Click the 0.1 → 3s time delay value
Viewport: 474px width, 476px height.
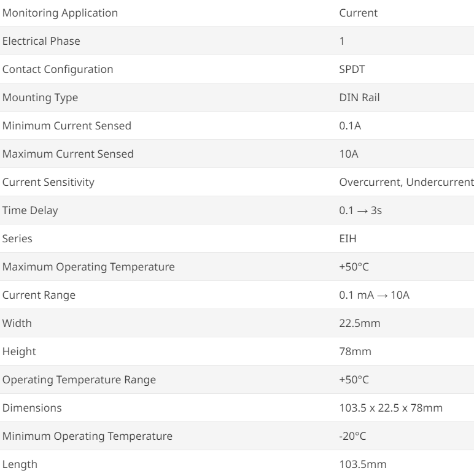click(x=360, y=210)
